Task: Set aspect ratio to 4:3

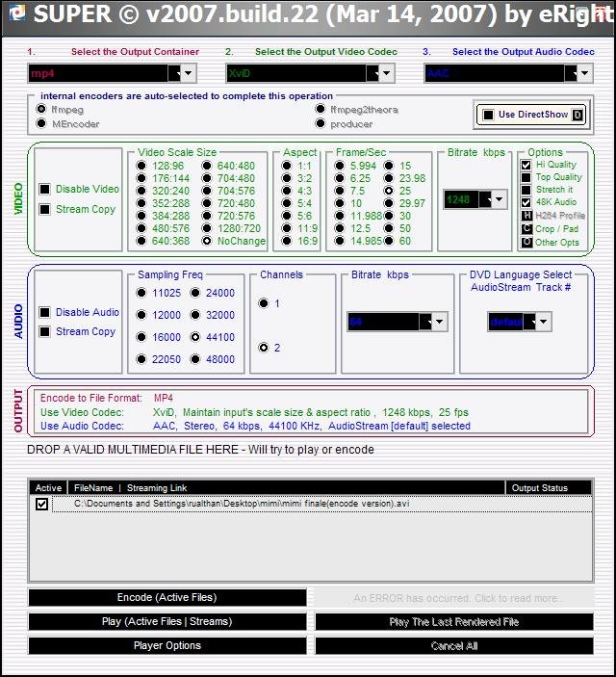Action: [x=287, y=191]
